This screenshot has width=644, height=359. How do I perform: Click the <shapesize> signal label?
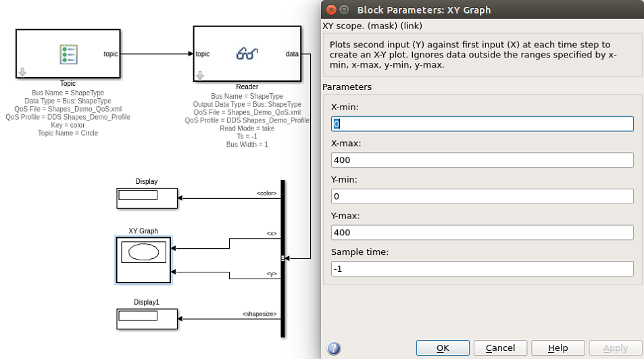tap(259, 314)
